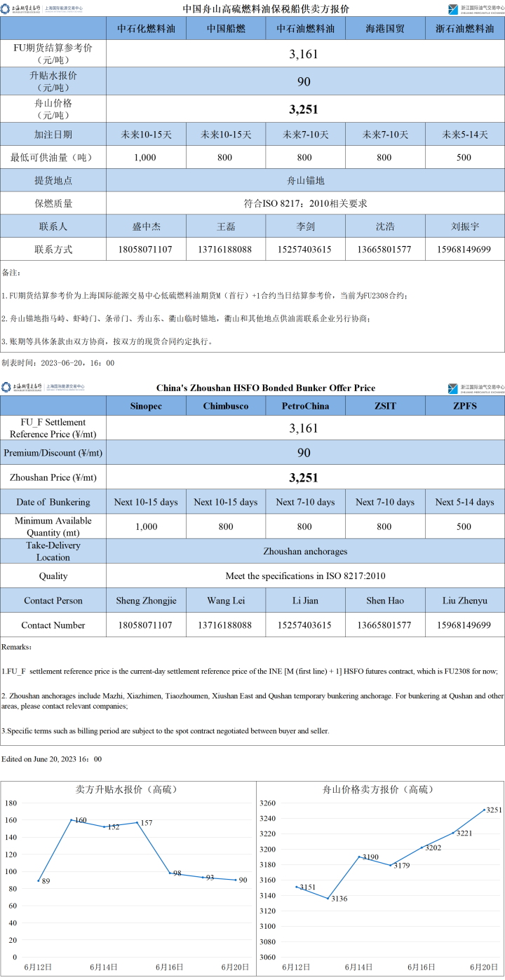Click the Minimum Available Quantity (mt) label
Screen dimensions: 505x980
coord(53,526)
